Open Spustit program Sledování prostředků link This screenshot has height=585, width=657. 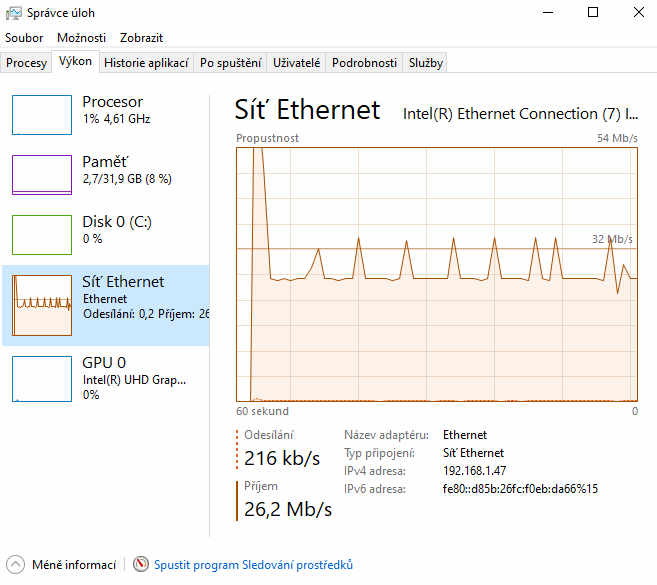point(253,565)
